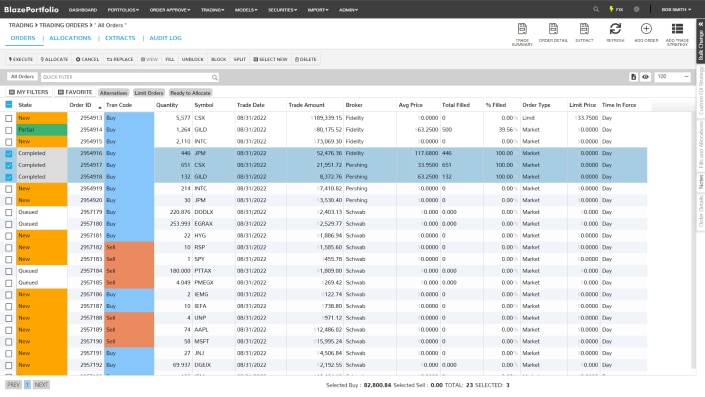Click the NEXT page button
705x397 pixels.
[41, 385]
